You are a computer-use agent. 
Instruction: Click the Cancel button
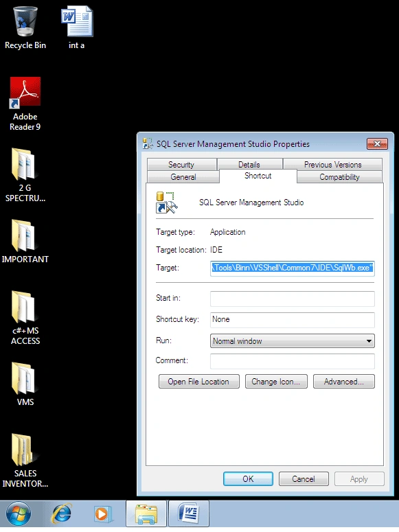(x=304, y=478)
